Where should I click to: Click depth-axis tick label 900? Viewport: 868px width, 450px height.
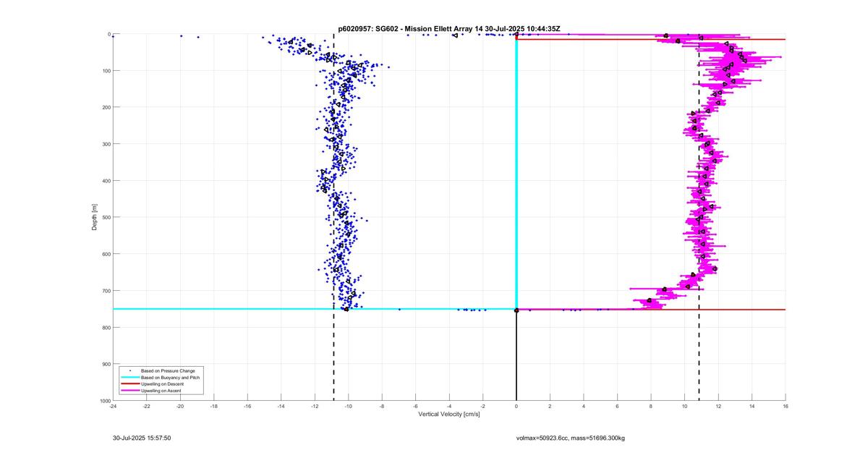106,364
